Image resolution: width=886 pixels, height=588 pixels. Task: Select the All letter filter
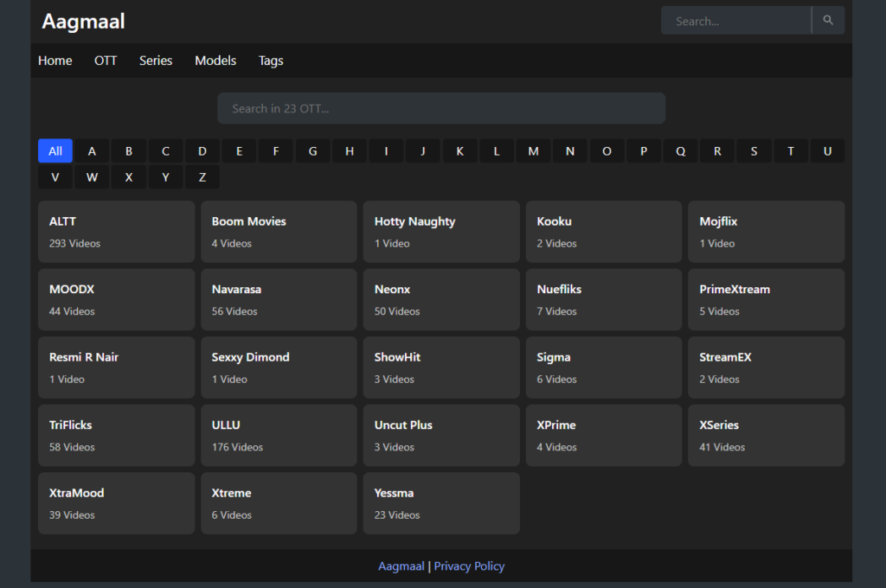tap(55, 150)
